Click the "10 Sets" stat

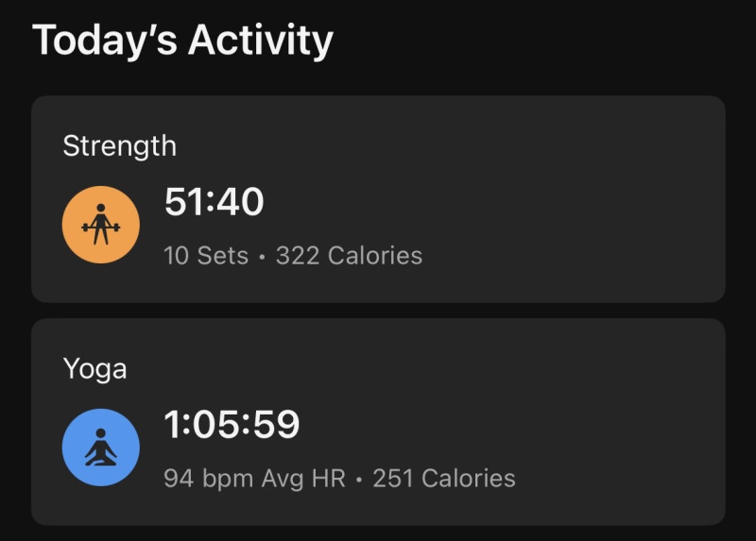206,256
